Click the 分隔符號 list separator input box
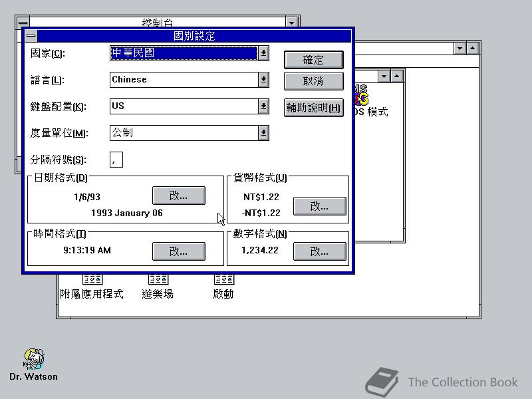532x399 pixels. click(x=116, y=160)
